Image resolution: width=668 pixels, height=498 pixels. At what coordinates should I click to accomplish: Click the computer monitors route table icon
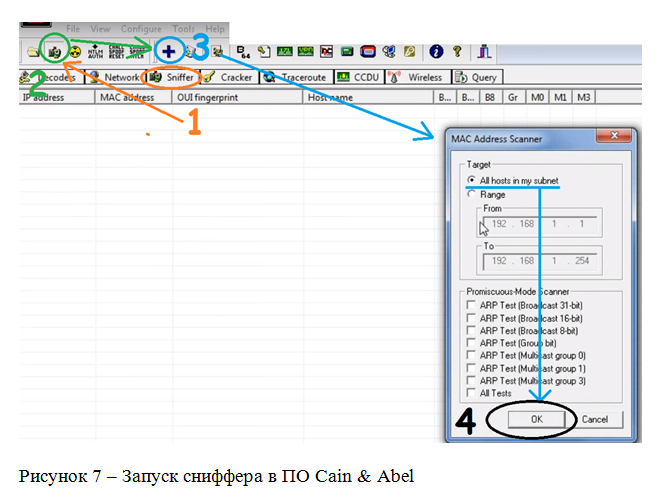click(389, 52)
